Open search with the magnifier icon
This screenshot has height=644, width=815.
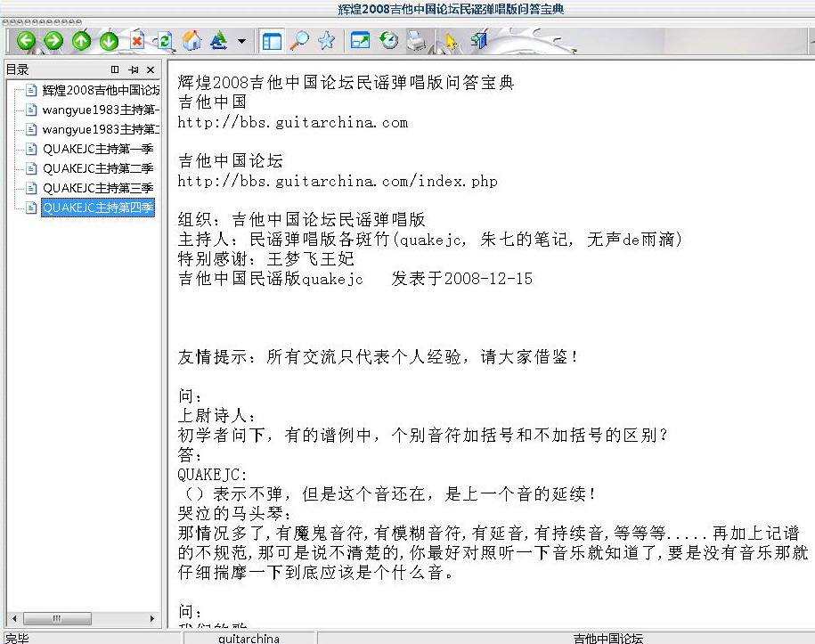299,41
